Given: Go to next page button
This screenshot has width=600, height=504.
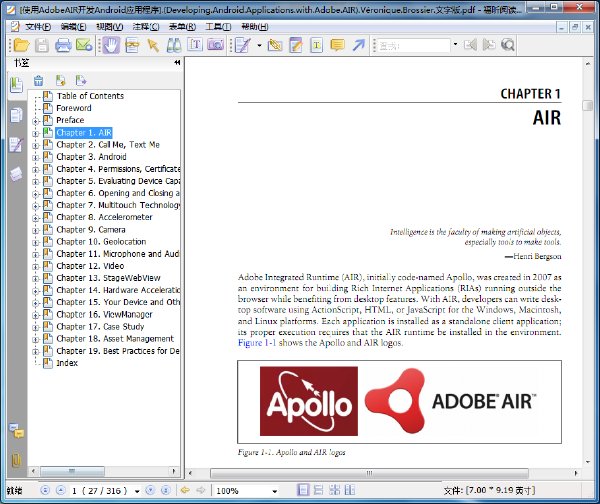Looking at the screenshot, I should click(150, 490).
